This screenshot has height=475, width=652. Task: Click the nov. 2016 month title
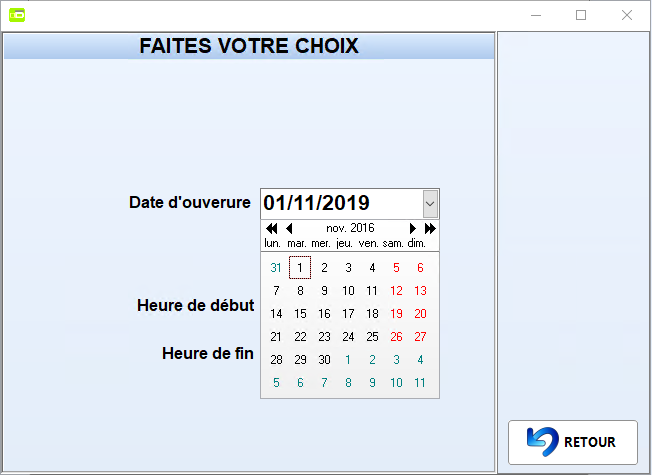(x=350, y=228)
